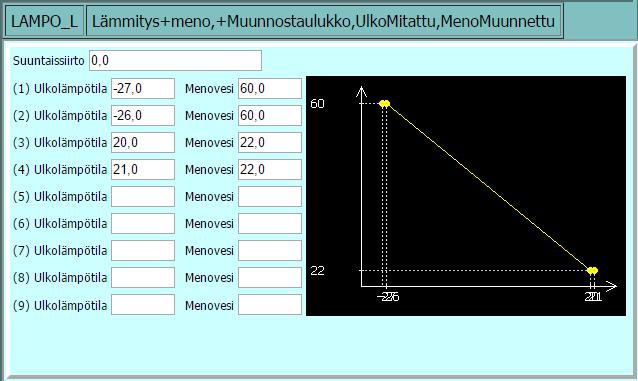This screenshot has width=638, height=381.
Task: Click the (4) Ulkolämpötila label
Action: (60, 170)
